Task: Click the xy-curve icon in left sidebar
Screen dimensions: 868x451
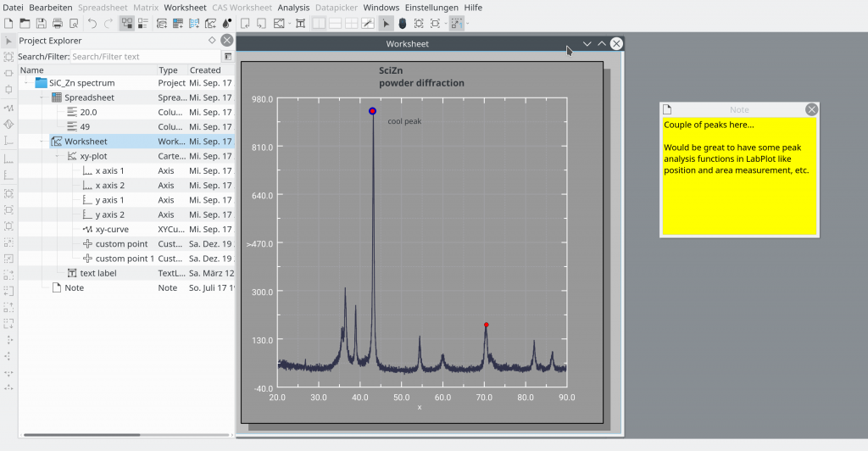Action: pyautogui.click(x=8, y=109)
